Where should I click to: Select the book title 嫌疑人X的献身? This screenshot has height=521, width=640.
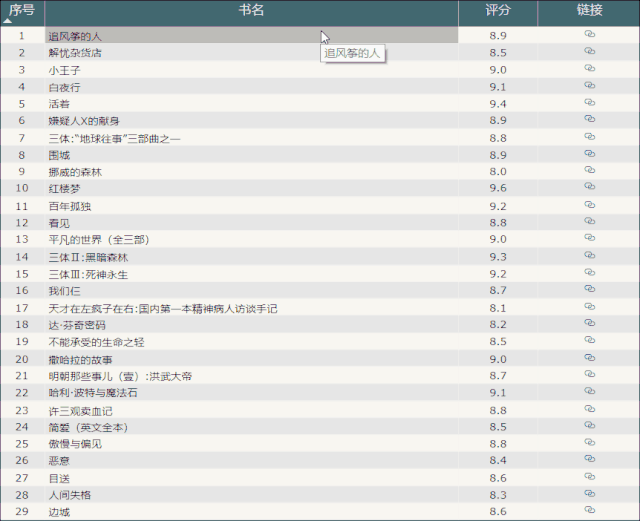84,121
